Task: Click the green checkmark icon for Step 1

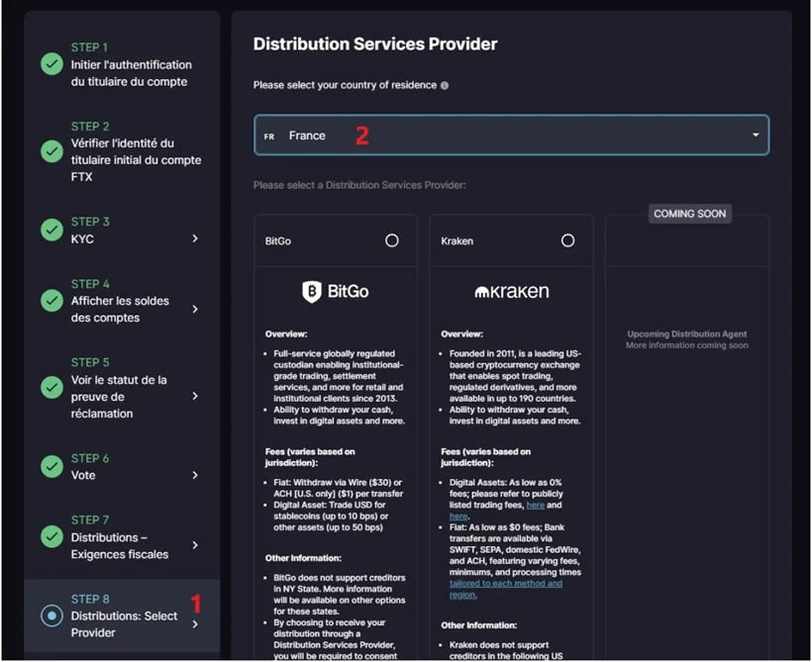Action: click(x=51, y=64)
